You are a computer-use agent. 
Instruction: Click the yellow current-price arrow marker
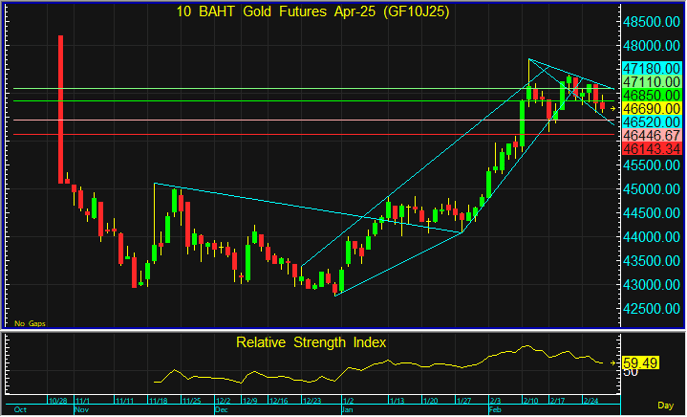click(614, 107)
